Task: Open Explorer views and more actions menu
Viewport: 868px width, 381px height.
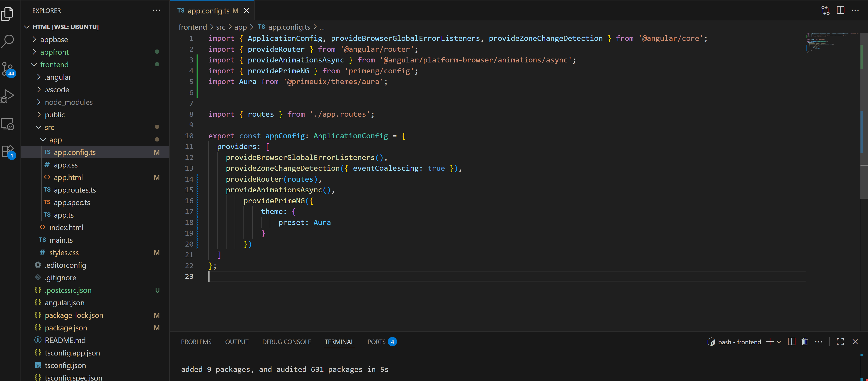Action: (157, 10)
